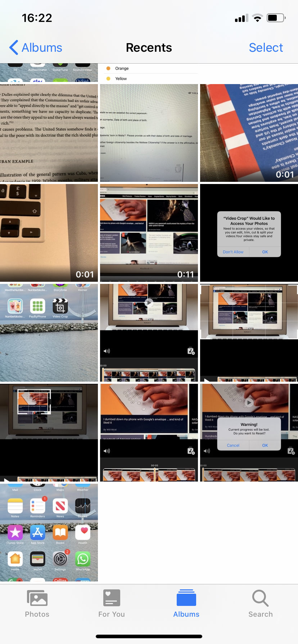Open home screen screenshot showing PayByPhone app
Image resolution: width=298 pixels, height=644 pixels.
point(49,333)
